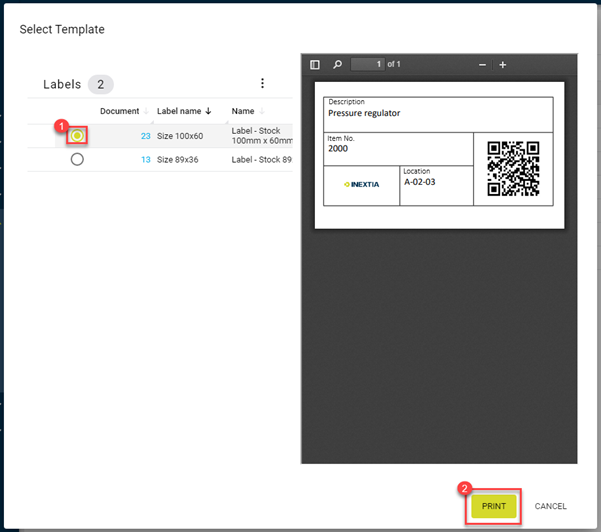The width and height of the screenshot is (601, 532).
Task: Sort by the Name column header
Action: click(x=243, y=111)
